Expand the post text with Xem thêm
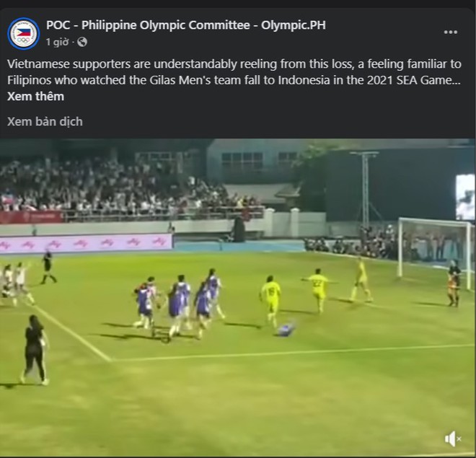 35,97
